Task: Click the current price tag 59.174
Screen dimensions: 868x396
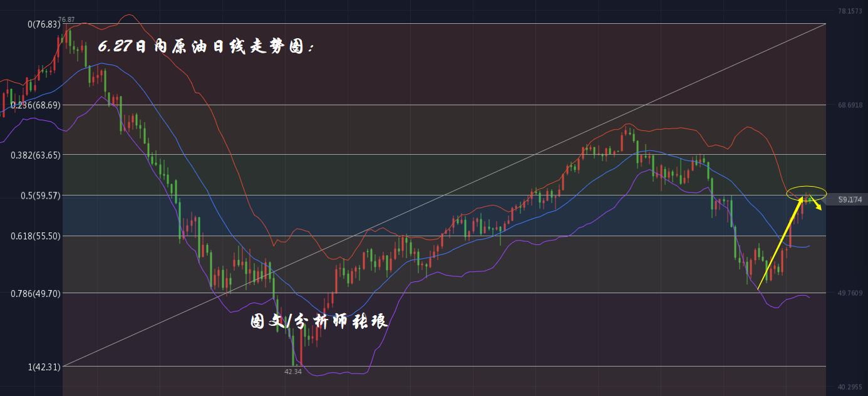Action: pos(850,200)
